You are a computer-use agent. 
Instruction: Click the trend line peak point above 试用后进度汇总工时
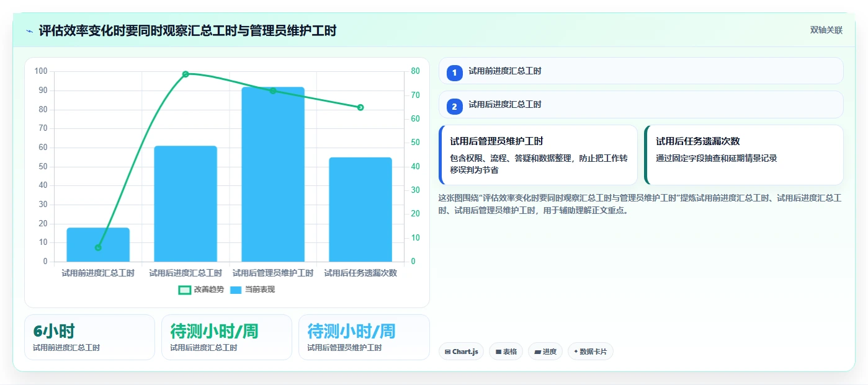click(x=186, y=74)
